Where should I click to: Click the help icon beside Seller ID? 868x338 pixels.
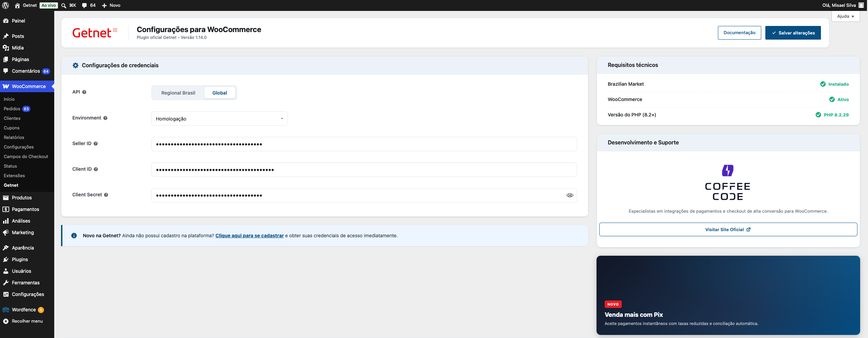point(96,144)
